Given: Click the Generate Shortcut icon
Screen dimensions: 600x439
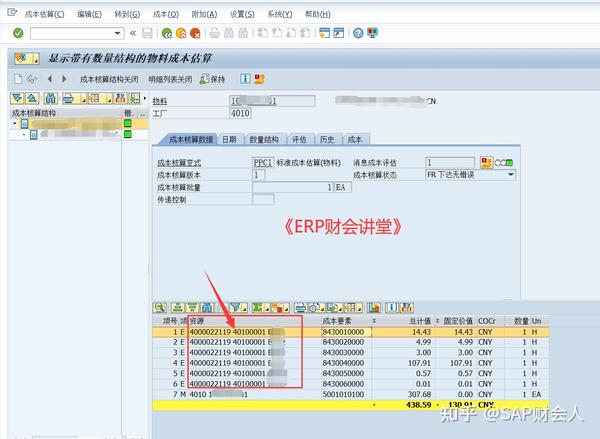Looking at the screenshot, I should pyautogui.click(x=339, y=33).
